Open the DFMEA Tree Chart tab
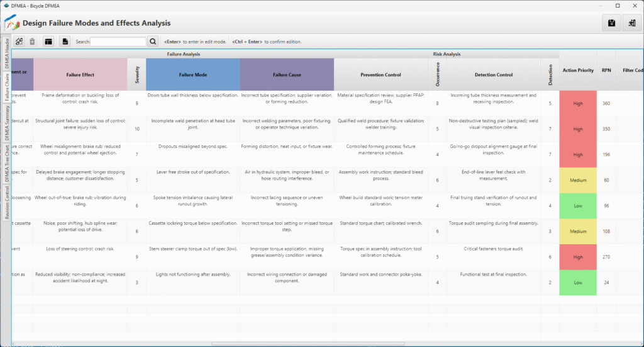The image size is (644, 347). tap(7, 162)
